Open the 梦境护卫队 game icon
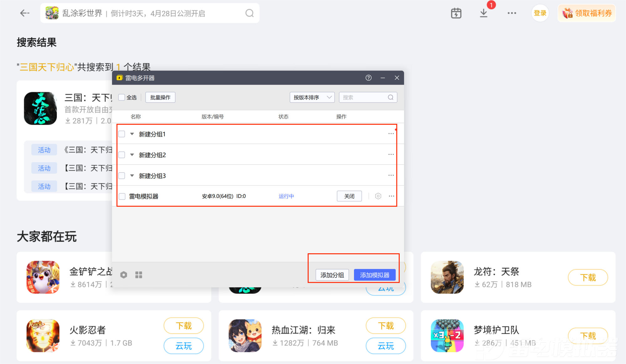The image size is (626, 364). tap(447, 336)
